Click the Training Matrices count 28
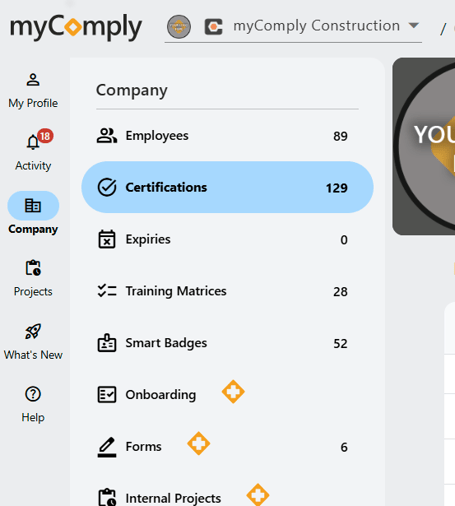This screenshot has height=506, width=455. coord(340,292)
